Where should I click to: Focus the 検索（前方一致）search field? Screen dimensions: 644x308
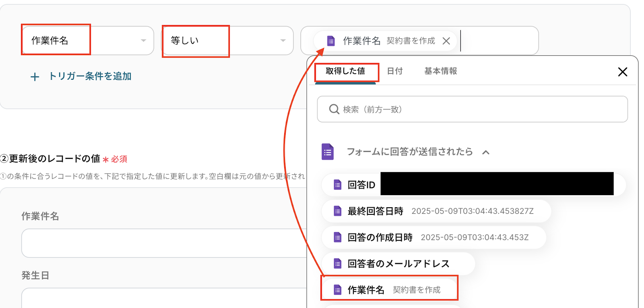pyautogui.click(x=479, y=109)
